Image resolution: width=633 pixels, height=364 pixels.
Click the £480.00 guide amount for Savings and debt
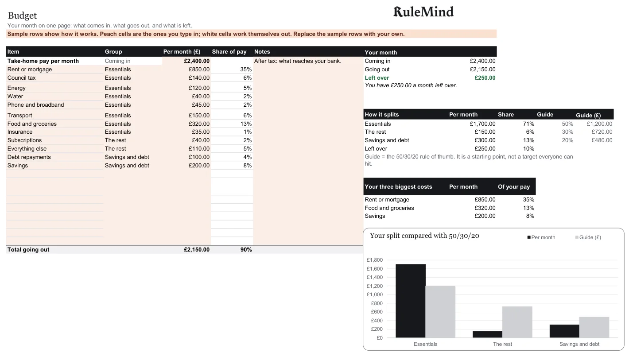point(602,140)
